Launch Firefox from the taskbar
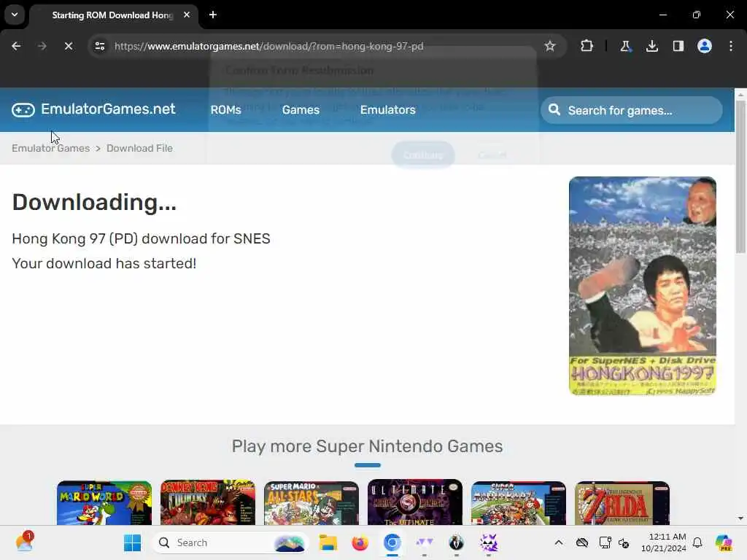 click(360, 542)
